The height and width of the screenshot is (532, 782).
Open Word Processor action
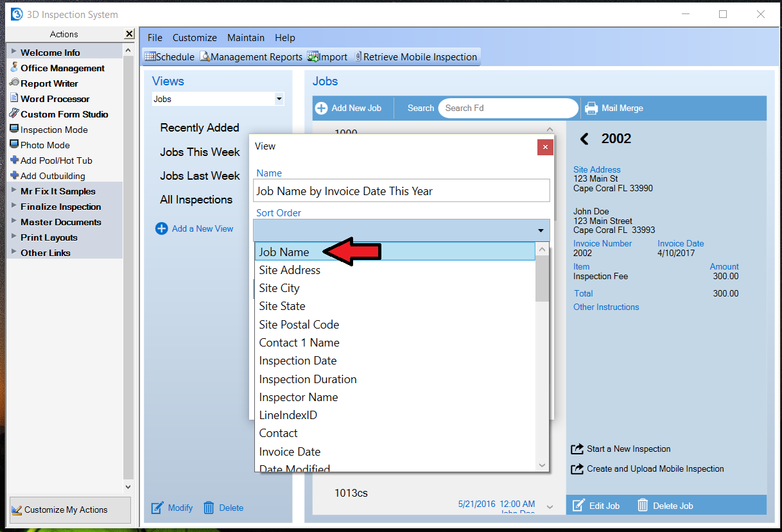pos(55,99)
